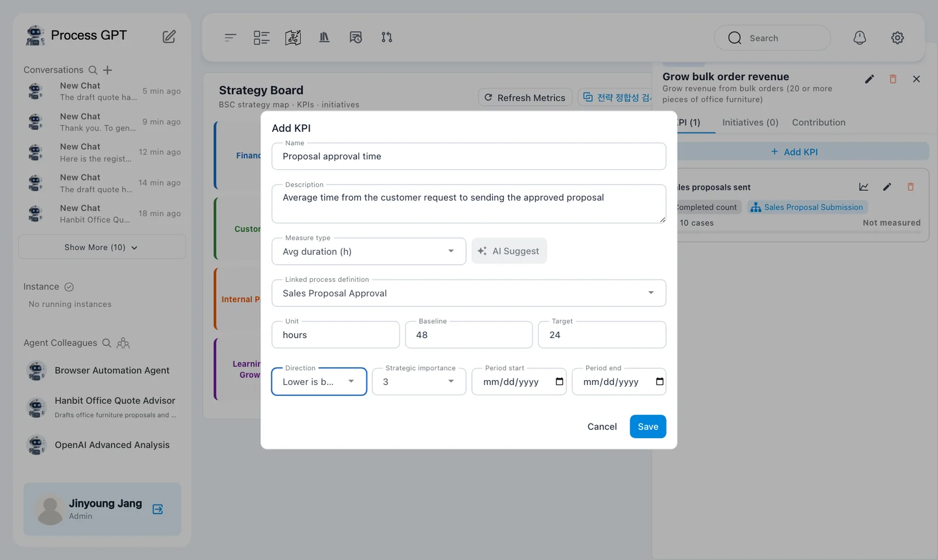Delete the sales proposals sent KPI
The image size is (938, 560).
[x=910, y=187]
